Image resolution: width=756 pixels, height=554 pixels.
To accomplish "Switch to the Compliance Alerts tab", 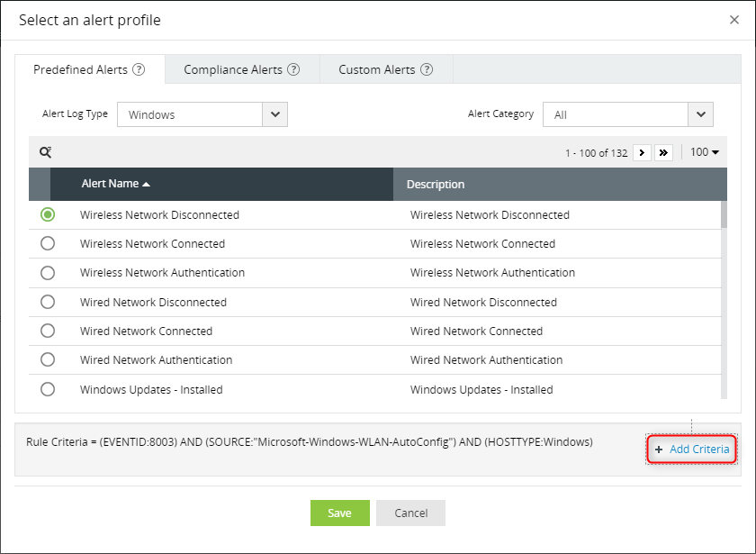I will [234, 69].
